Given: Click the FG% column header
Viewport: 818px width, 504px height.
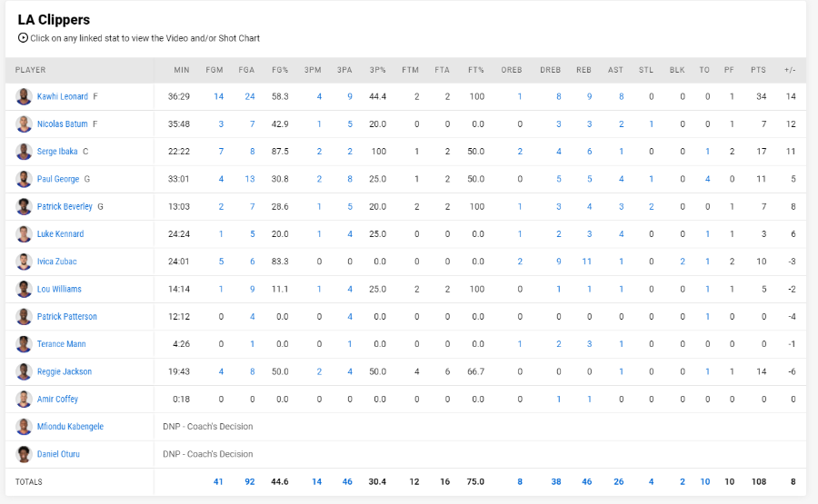Looking at the screenshot, I should pos(280,70).
